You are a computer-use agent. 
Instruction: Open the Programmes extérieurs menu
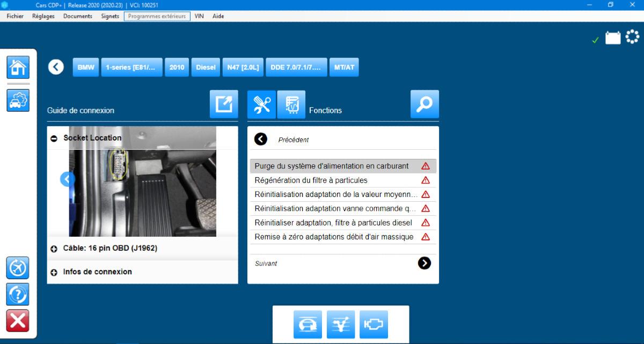[x=157, y=16]
